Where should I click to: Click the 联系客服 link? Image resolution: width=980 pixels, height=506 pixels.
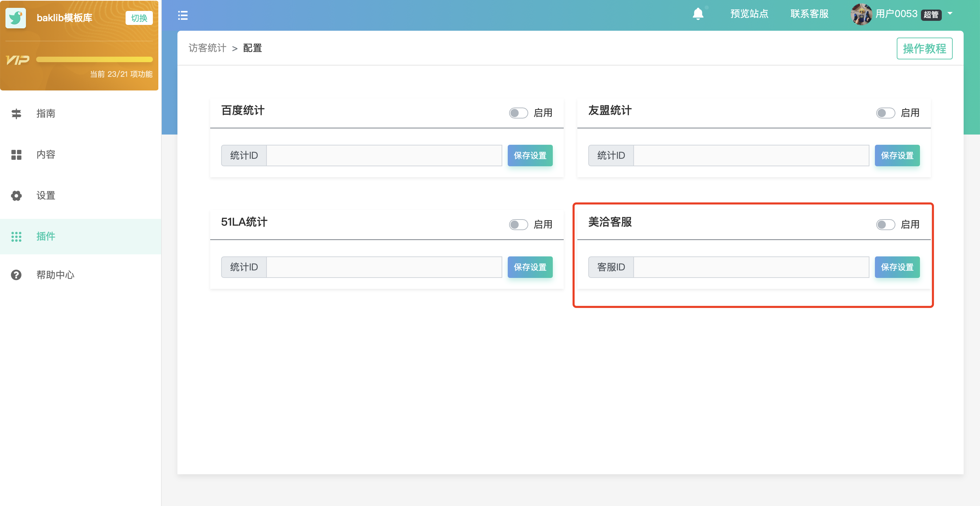coord(809,14)
